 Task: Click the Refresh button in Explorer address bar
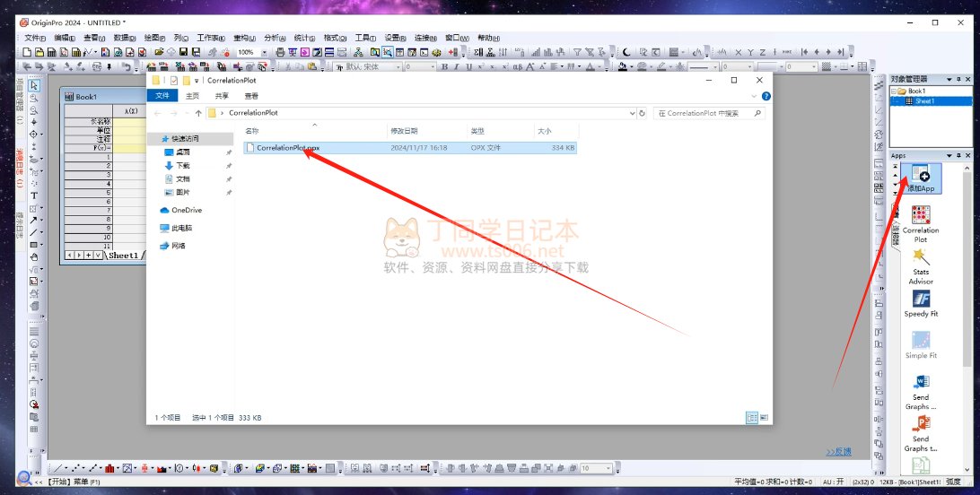click(642, 113)
